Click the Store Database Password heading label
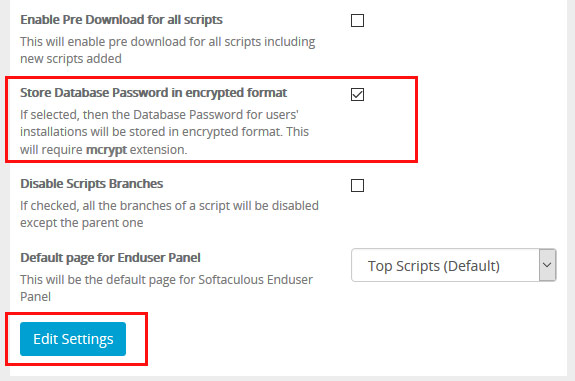Viewport: 575px width, 381px height. click(x=154, y=93)
